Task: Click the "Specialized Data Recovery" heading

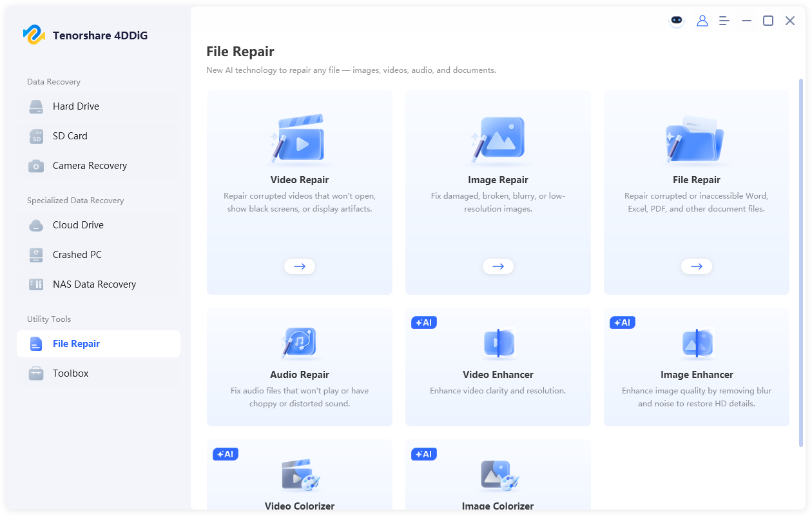Action: tap(75, 201)
